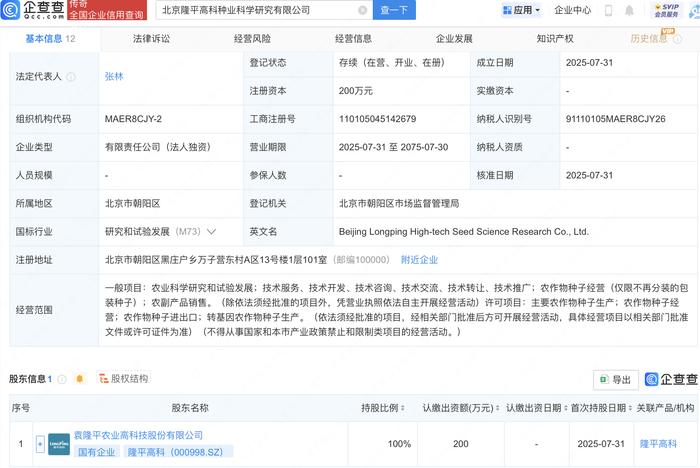
Task: Open notifications bell icon in header
Action: coord(629,10)
